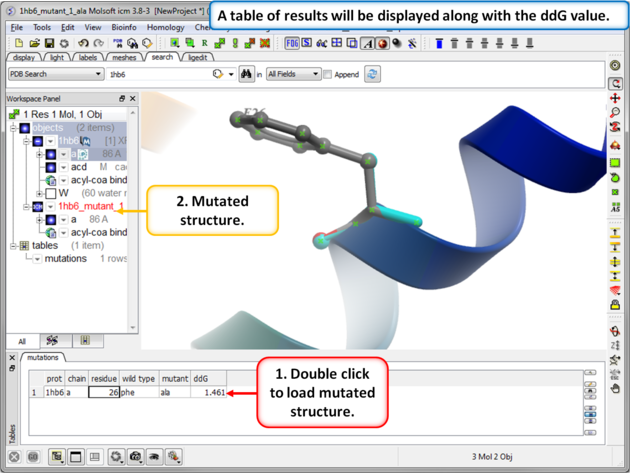Click the undo arrow in toolbar
This screenshot has width=630, height=473.
(x=83, y=43)
